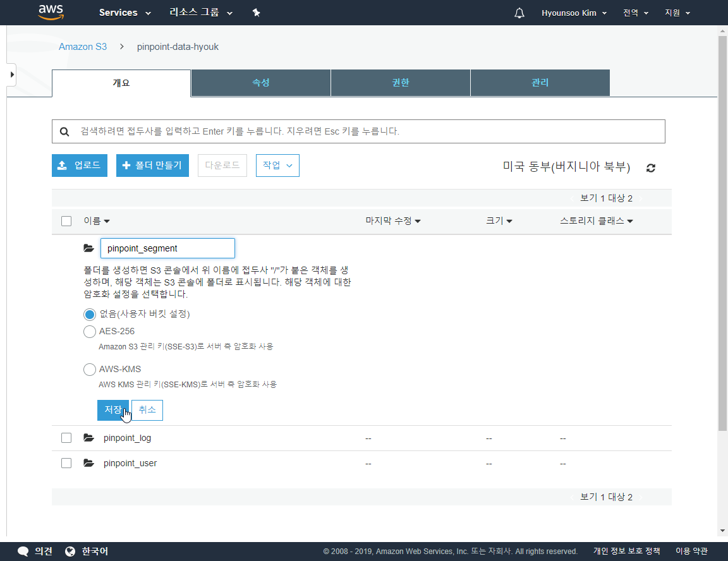Switch to the 권한 tab

401,83
